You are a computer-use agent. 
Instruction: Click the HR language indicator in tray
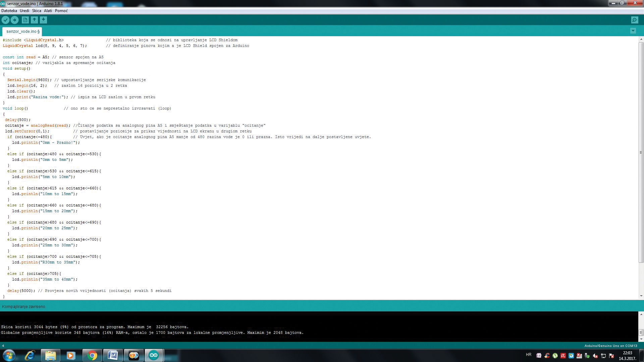(529, 355)
